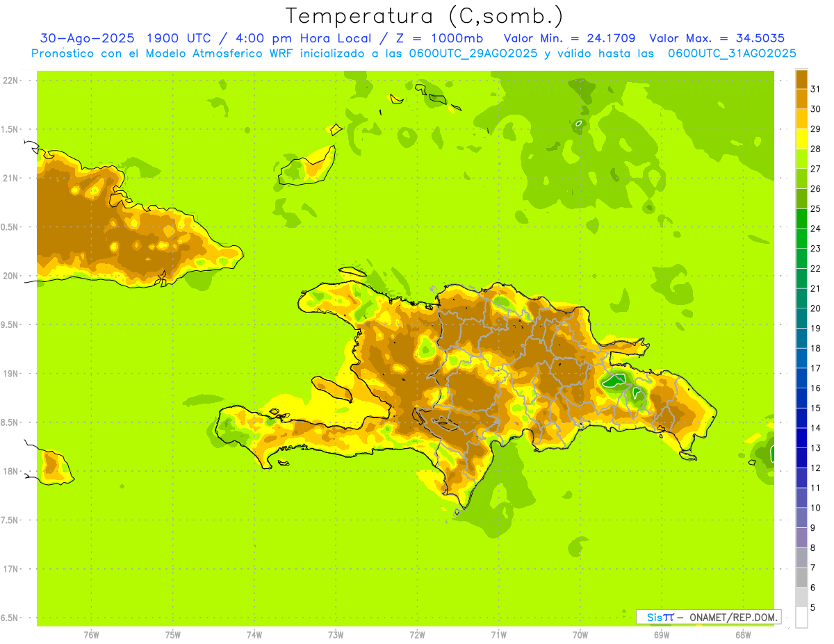Screen dimensions: 834x644
Task: Click the '22N' latitude label
Action: coord(11,81)
